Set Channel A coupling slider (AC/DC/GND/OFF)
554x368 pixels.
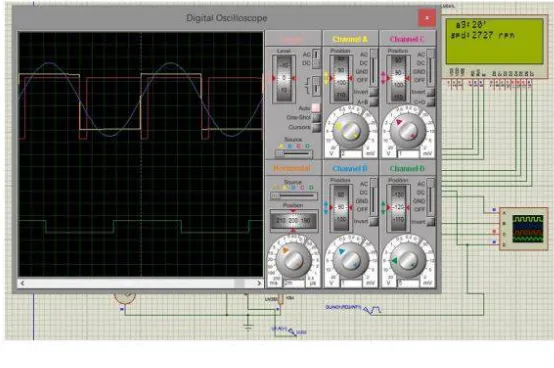(x=373, y=68)
